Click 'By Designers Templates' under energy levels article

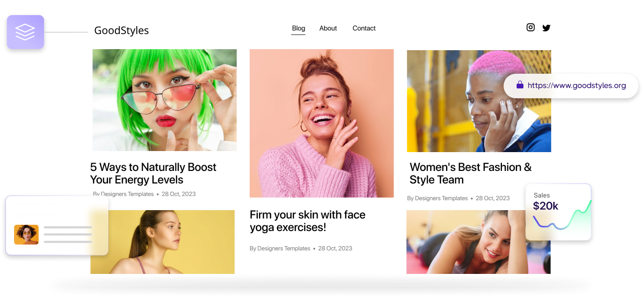[x=123, y=194]
